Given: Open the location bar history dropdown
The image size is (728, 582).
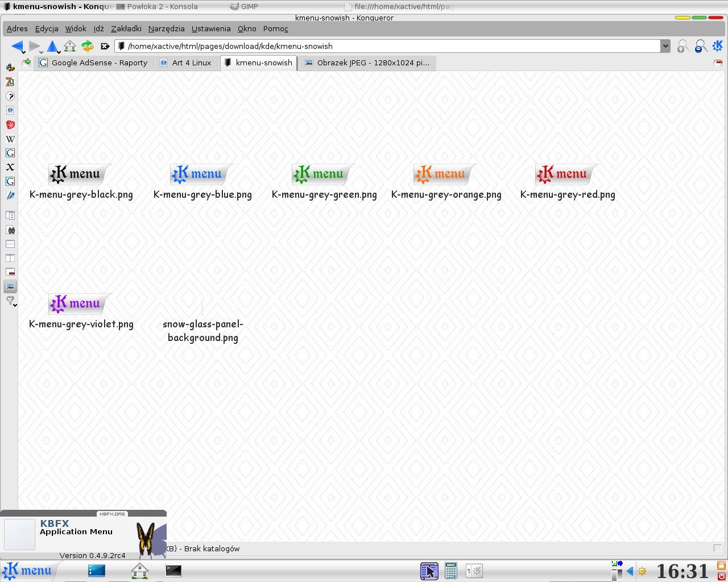Looking at the screenshot, I should click(665, 46).
